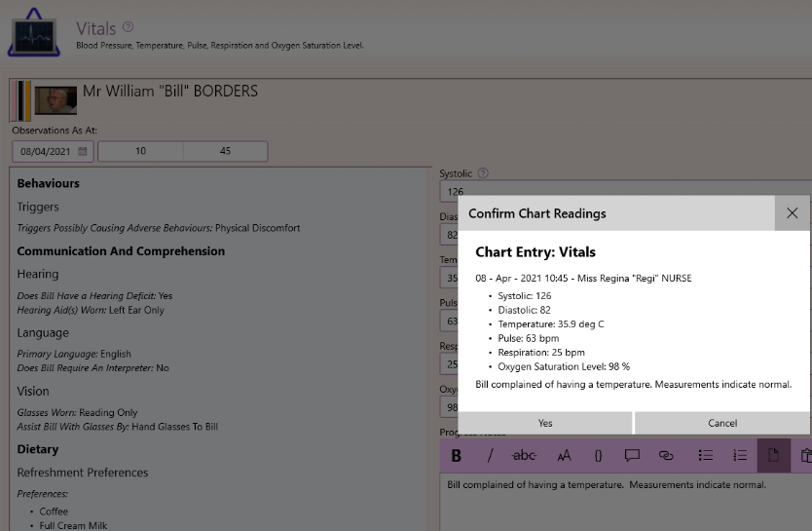The image size is (812, 531).
Task: Insert a hyperlink with the chain icon
Action: 666,455
